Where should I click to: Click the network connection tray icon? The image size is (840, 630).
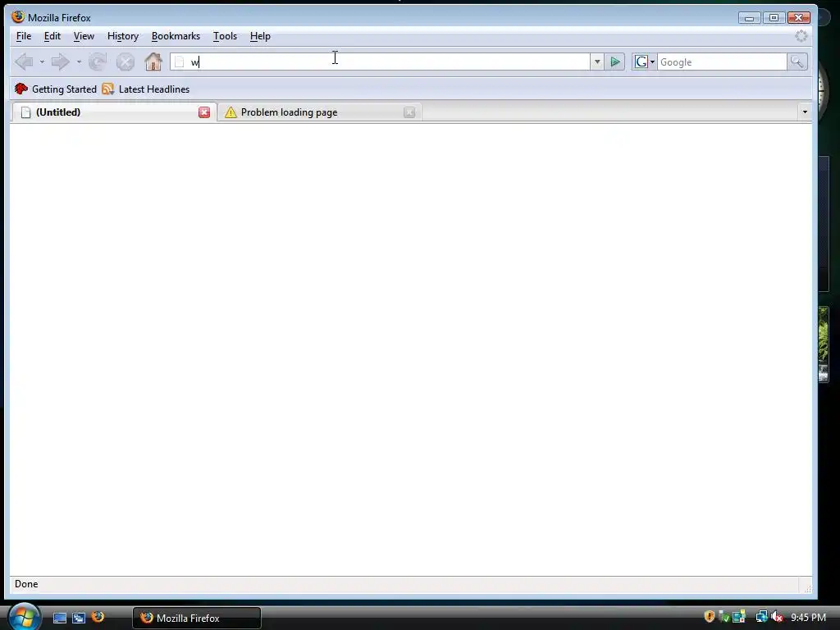click(761, 617)
